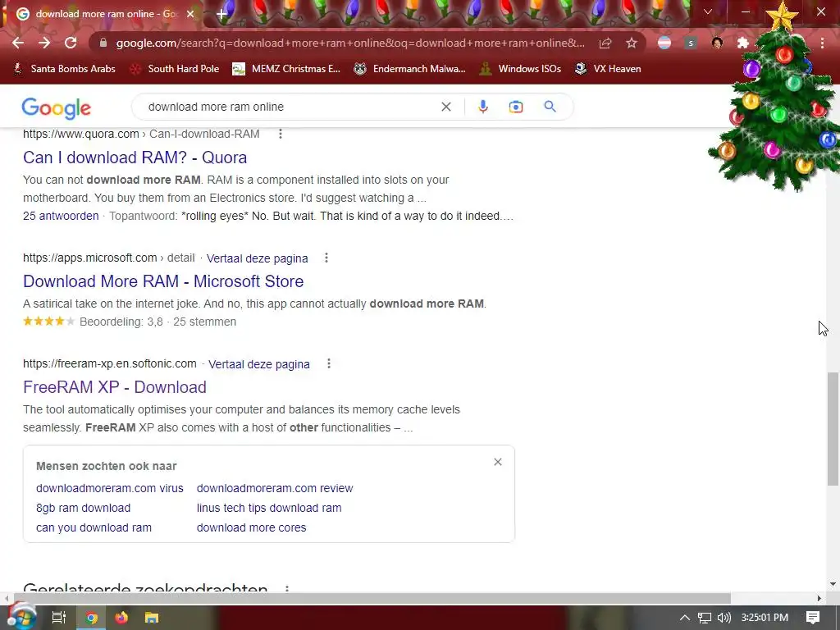Open options for Gerelateerde zoekopdrachten
The image size is (840, 630).
[287, 589]
